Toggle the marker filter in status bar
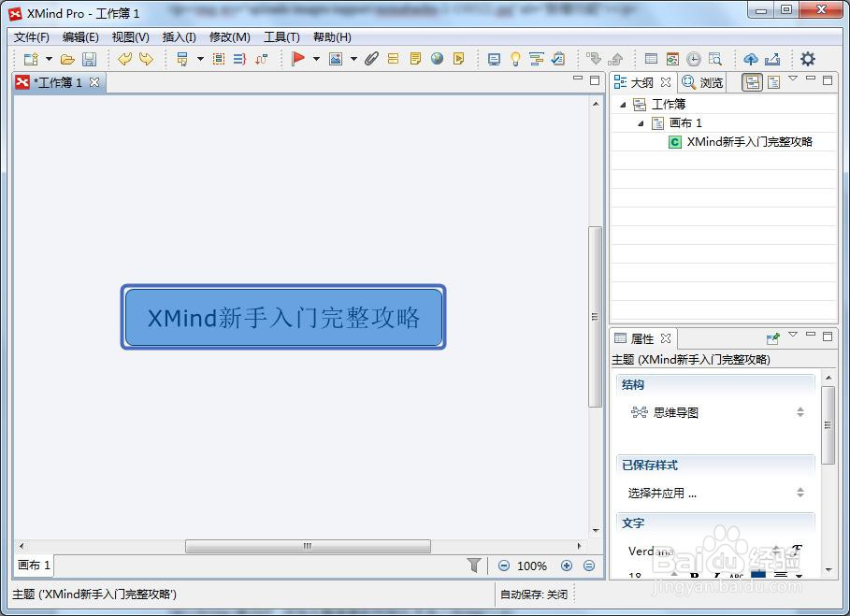The height and width of the screenshot is (616, 850). [475, 566]
